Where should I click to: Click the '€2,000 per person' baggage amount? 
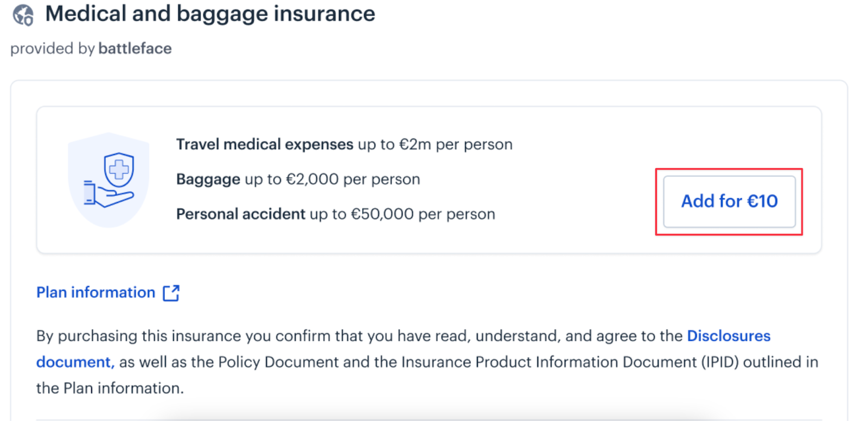tap(353, 179)
